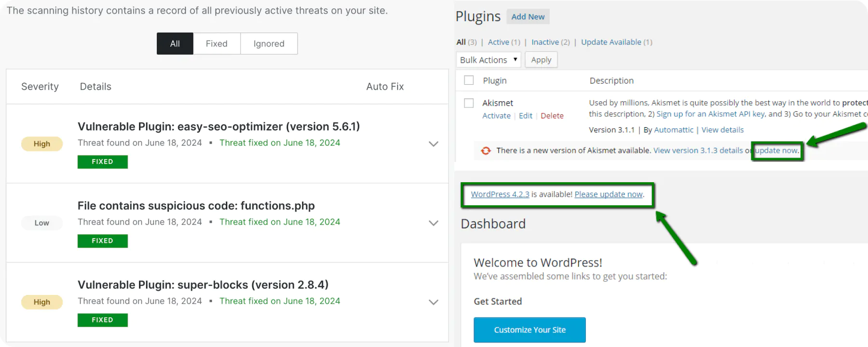Expand the super-blocks threat details
The width and height of the screenshot is (868, 347).
434,302
